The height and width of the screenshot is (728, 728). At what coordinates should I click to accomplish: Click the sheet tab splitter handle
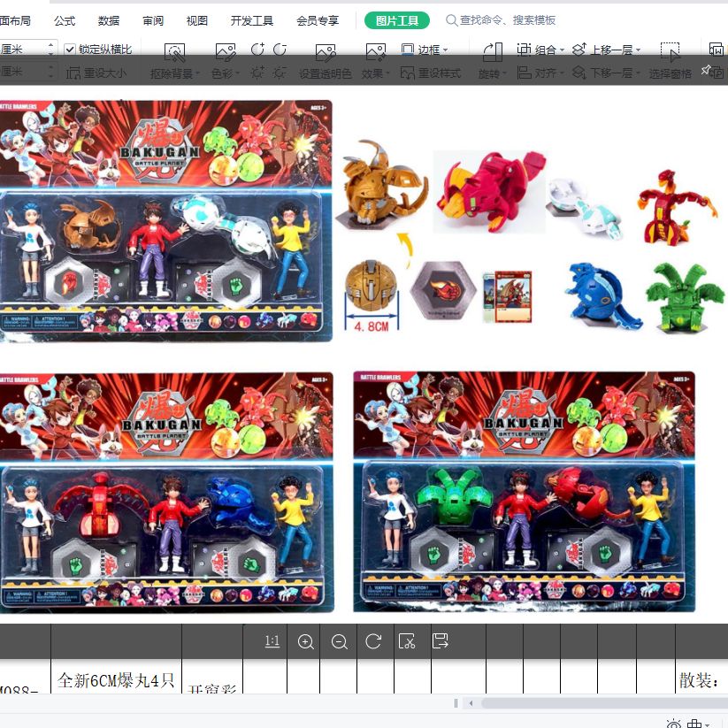pyautogui.click(x=456, y=703)
